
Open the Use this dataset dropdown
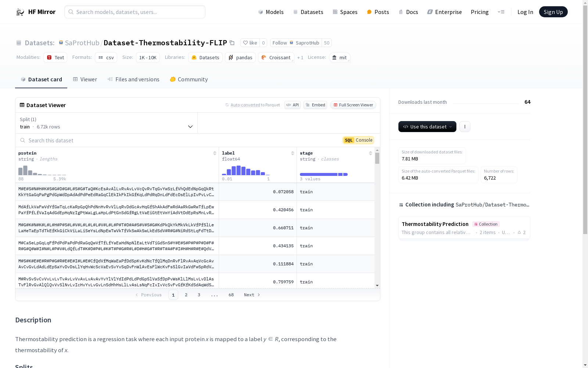click(427, 127)
